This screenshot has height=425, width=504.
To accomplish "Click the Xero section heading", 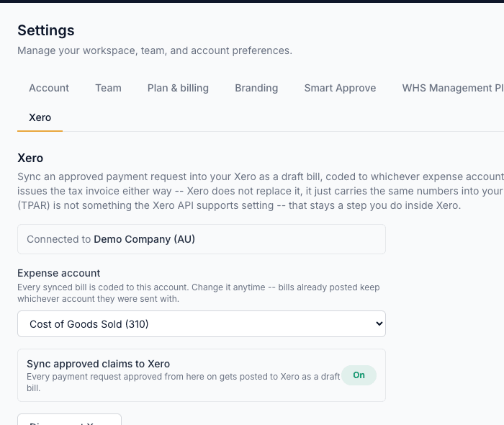I will pos(30,158).
